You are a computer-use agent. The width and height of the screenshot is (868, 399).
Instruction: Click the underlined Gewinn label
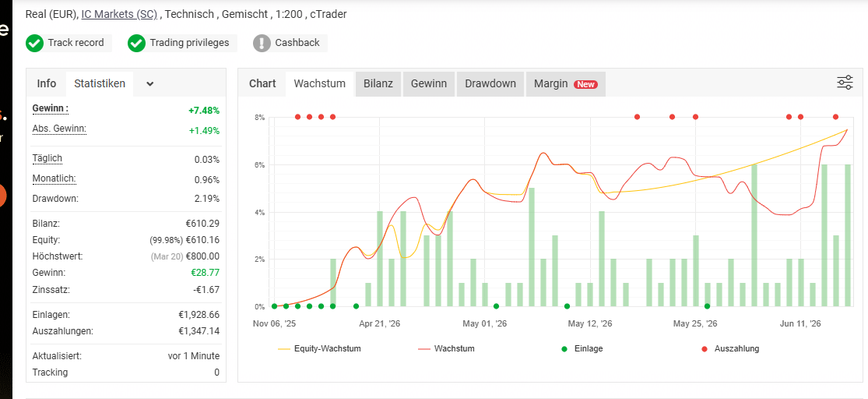pyautogui.click(x=51, y=108)
